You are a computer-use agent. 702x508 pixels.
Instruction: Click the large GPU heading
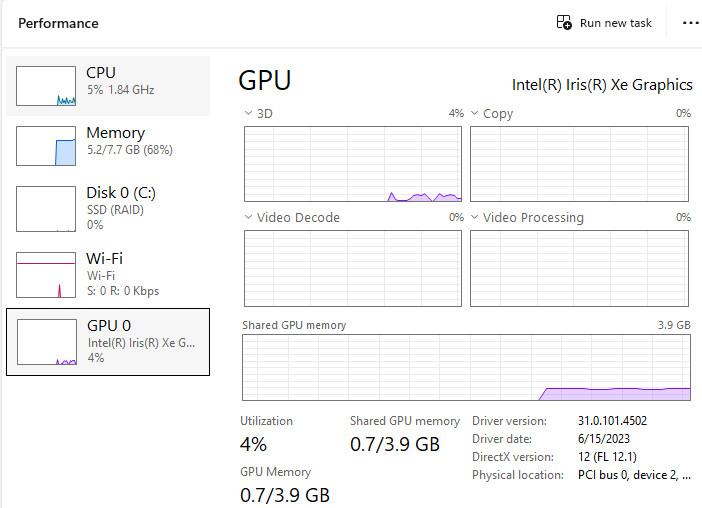click(265, 81)
